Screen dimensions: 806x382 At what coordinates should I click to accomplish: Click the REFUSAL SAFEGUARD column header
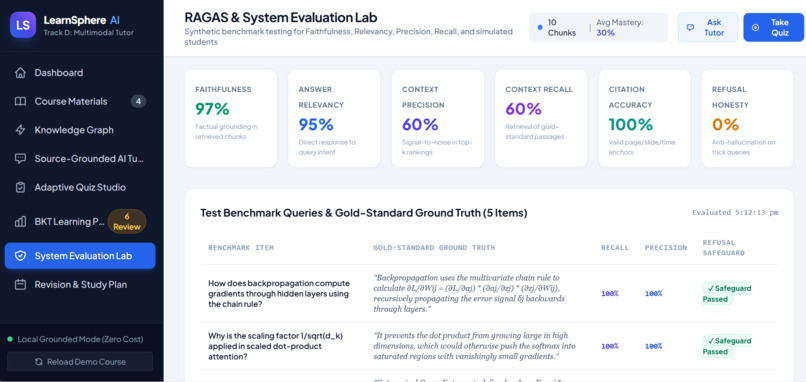724,247
